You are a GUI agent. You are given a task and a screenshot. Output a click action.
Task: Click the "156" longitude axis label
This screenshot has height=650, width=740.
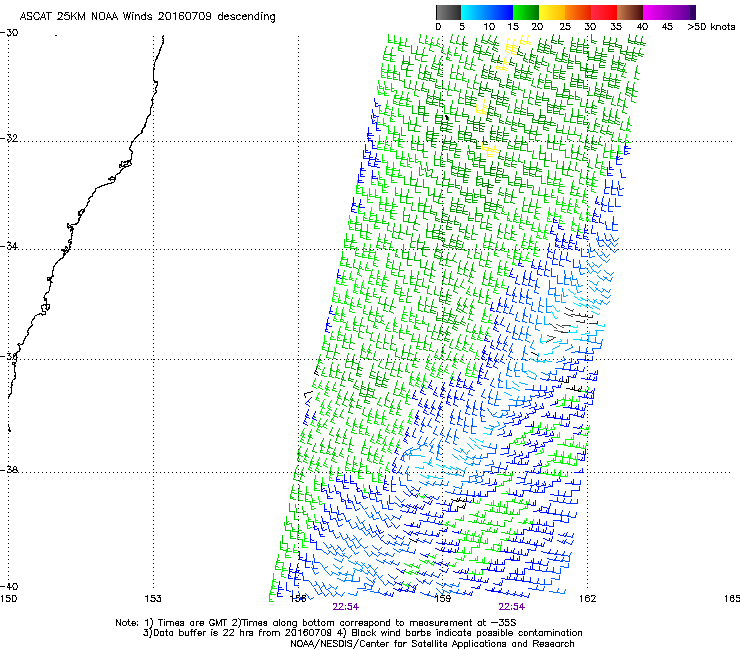pyautogui.click(x=298, y=599)
